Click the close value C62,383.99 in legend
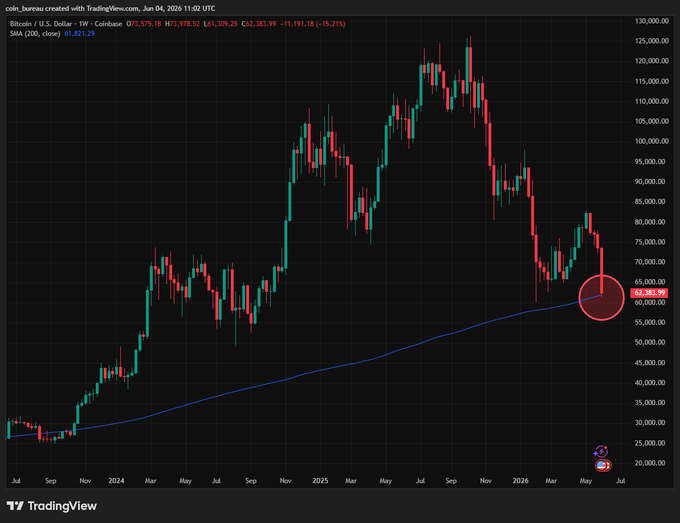 (x=259, y=24)
